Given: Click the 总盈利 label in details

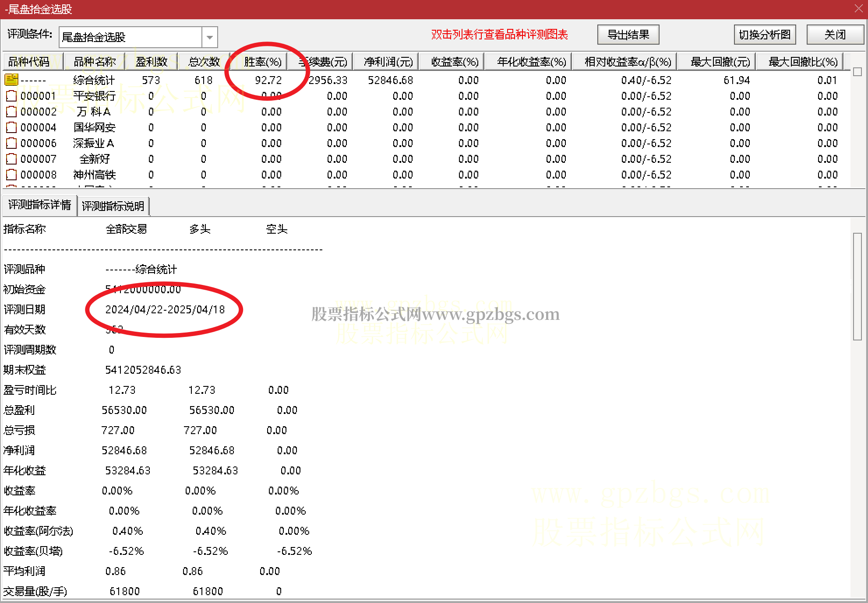Looking at the screenshot, I should [19, 410].
